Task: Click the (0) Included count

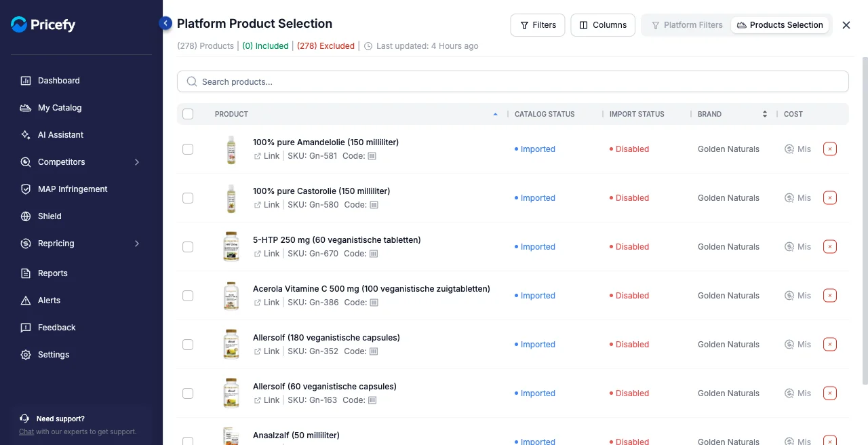Action: click(x=265, y=46)
